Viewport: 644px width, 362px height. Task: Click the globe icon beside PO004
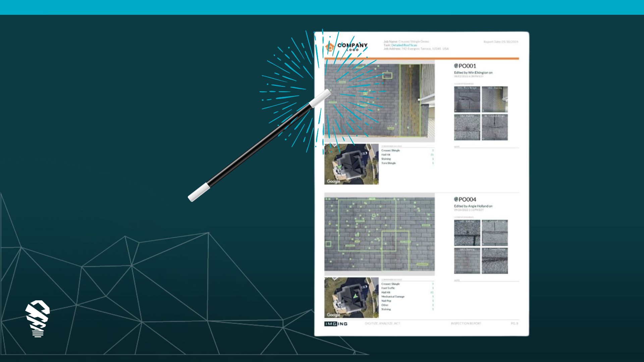[x=456, y=199]
